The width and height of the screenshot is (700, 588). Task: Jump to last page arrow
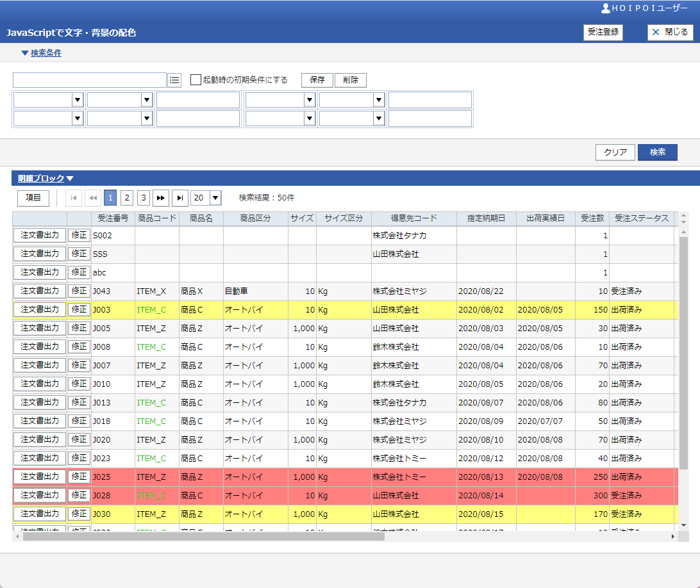point(180,198)
